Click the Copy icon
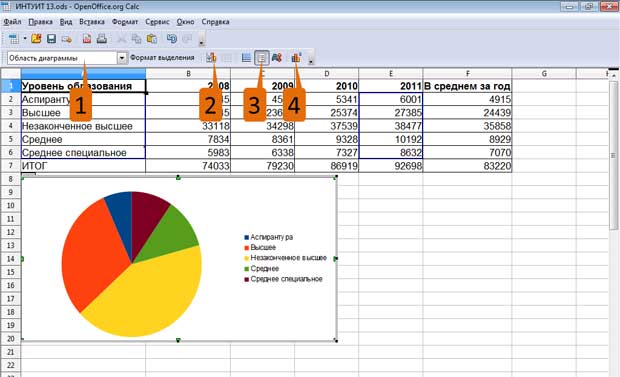The image size is (620, 377). 136,39
